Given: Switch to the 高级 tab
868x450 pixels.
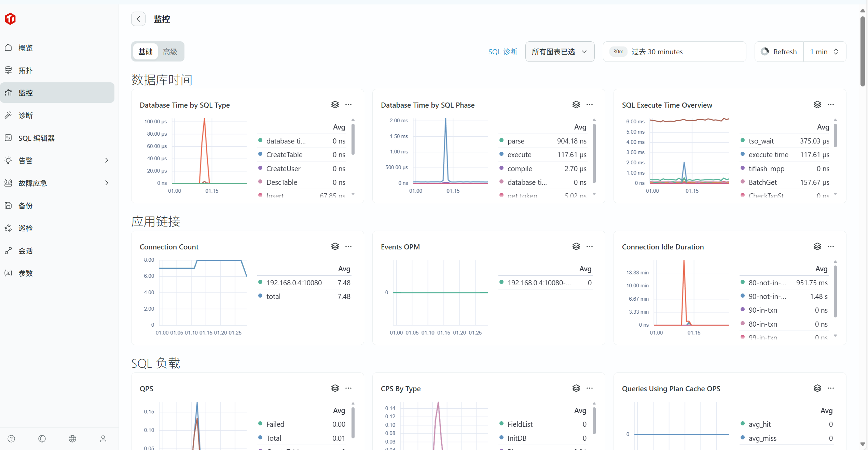Looking at the screenshot, I should click(170, 52).
